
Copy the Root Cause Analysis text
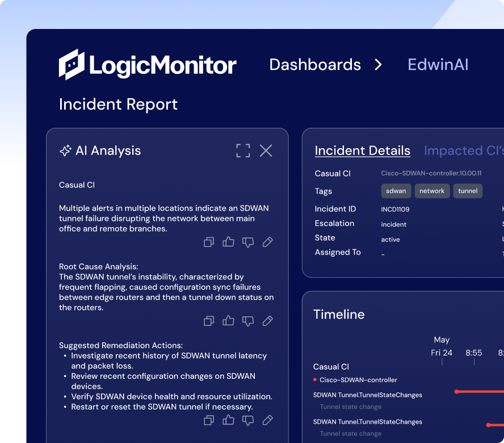coord(209,321)
